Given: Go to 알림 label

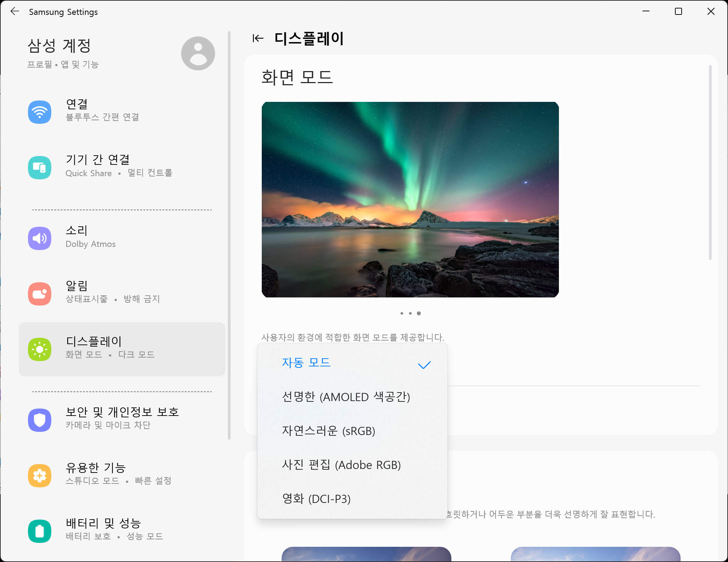Looking at the screenshot, I should [x=77, y=286].
